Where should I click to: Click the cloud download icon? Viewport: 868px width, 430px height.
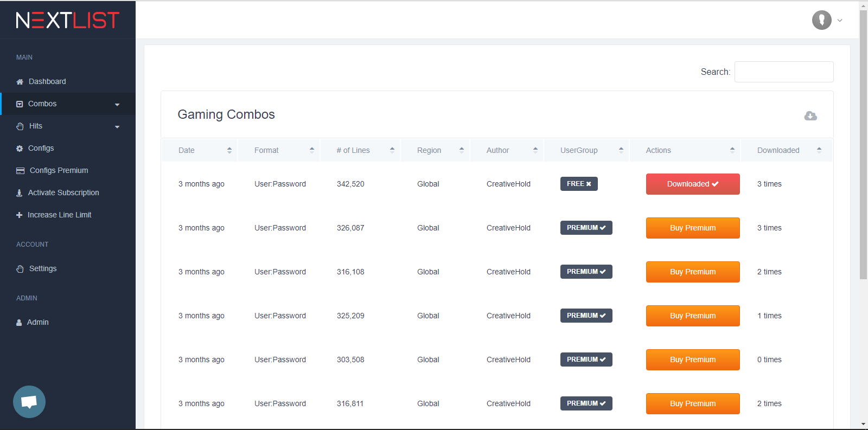tap(810, 115)
